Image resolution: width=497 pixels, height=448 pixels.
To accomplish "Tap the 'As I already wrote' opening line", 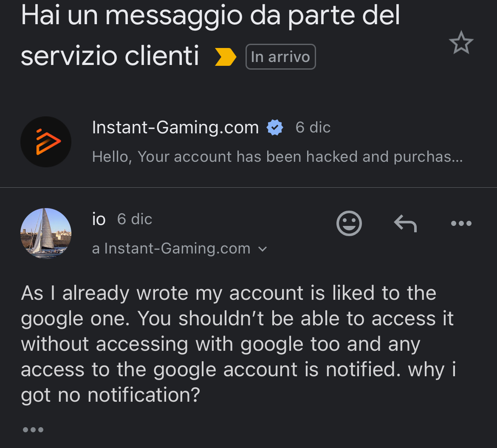I will tap(228, 293).
